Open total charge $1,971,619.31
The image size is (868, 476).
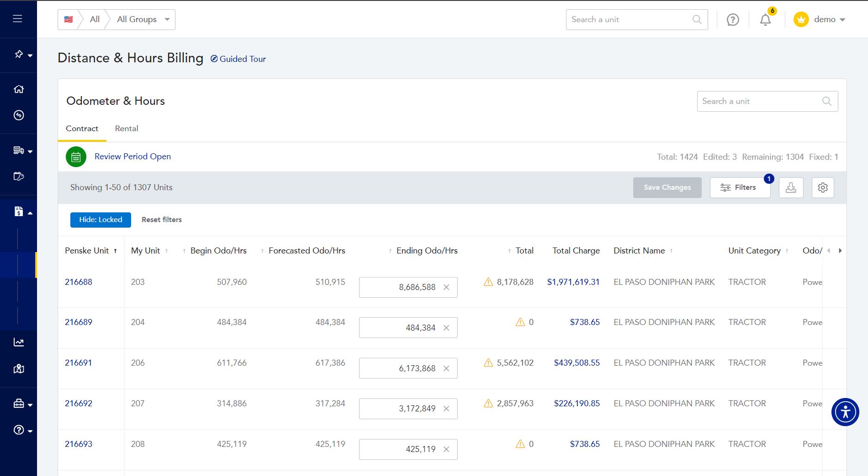(573, 282)
